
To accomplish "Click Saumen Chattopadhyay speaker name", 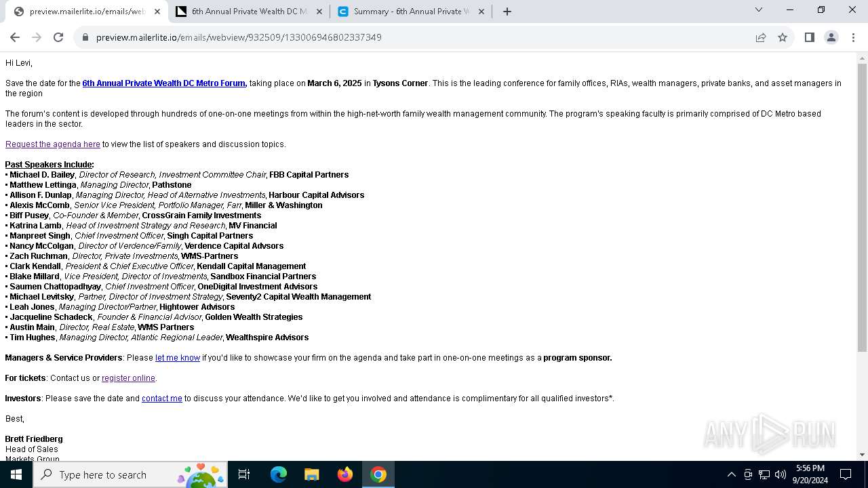I will coord(55,287).
